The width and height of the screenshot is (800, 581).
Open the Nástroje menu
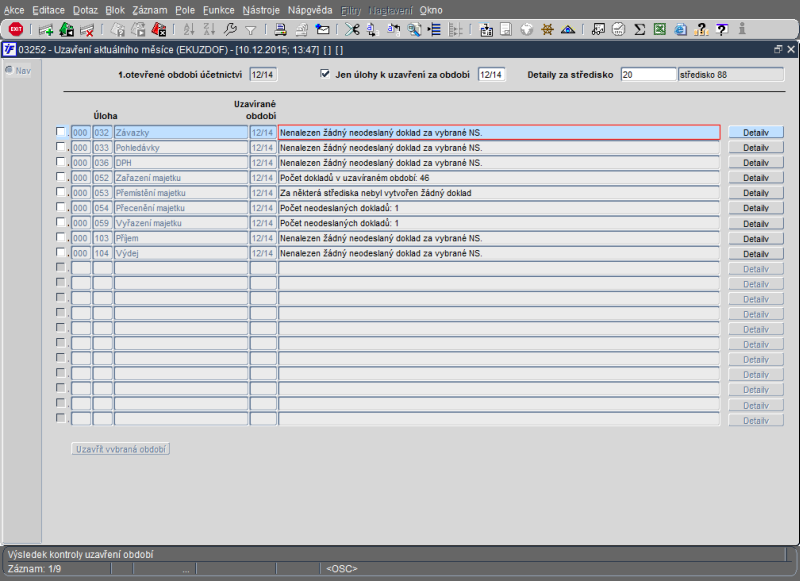pos(261,10)
